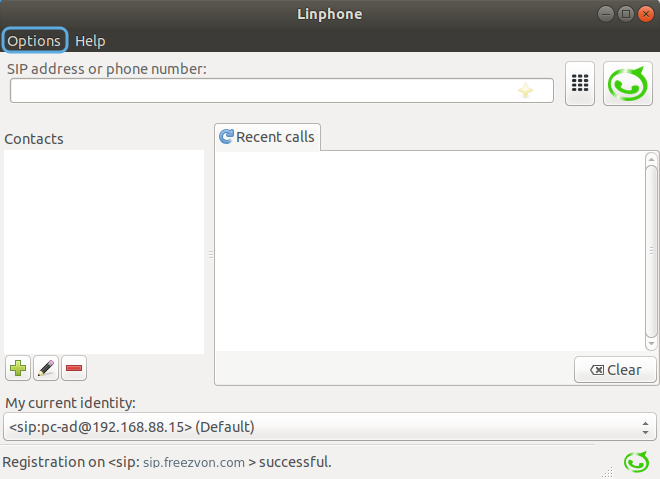Click the resize grip at window corner
Screen dimensions: 660x479
click(x=607, y=472)
